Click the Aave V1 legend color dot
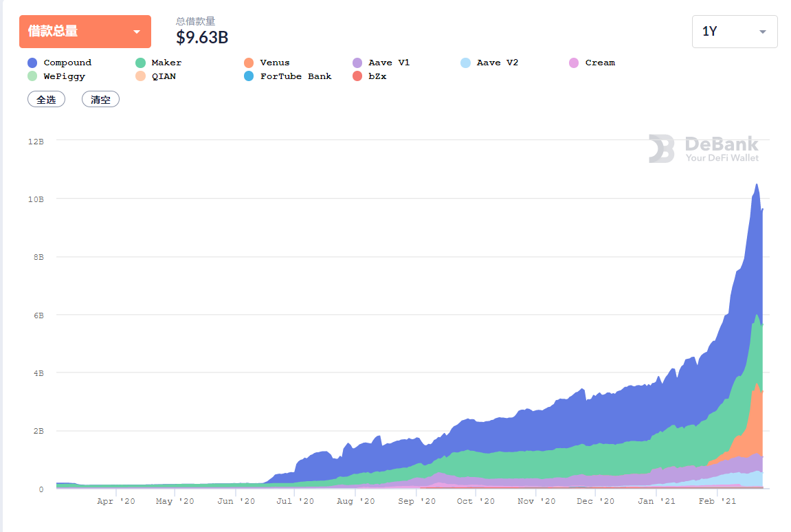This screenshot has height=532, width=791. click(357, 63)
